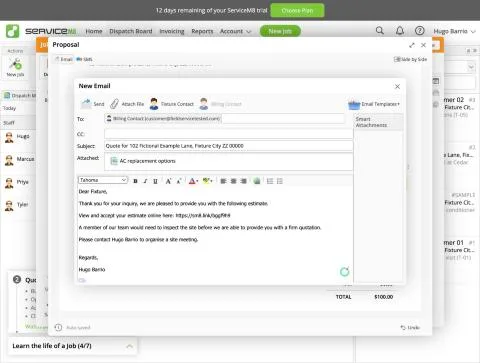
Task: Click the green New Job button
Action: coord(280,31)
